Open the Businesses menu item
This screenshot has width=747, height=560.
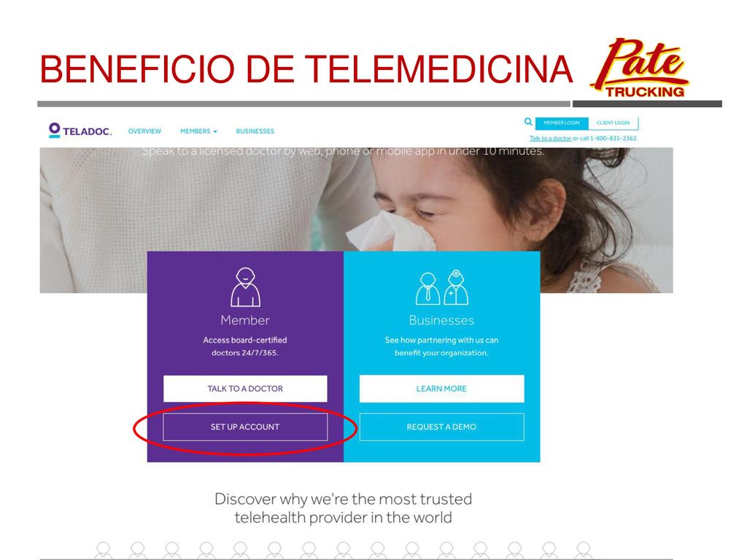(255, 131)
